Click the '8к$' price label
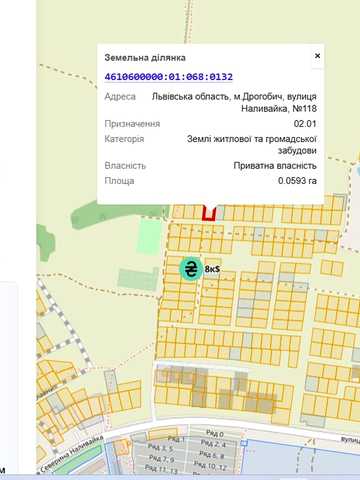This screenshot has width=360, height=480. (212, 269)
